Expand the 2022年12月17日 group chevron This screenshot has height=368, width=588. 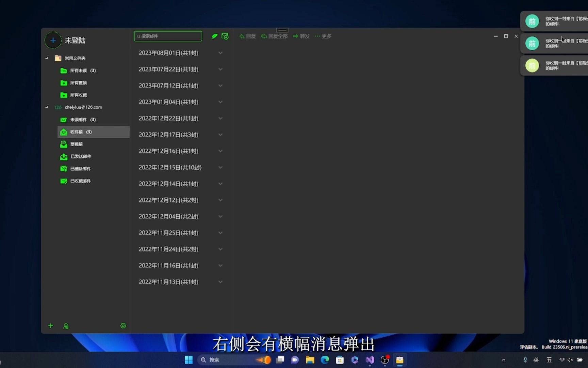click(x=220, y=135)
